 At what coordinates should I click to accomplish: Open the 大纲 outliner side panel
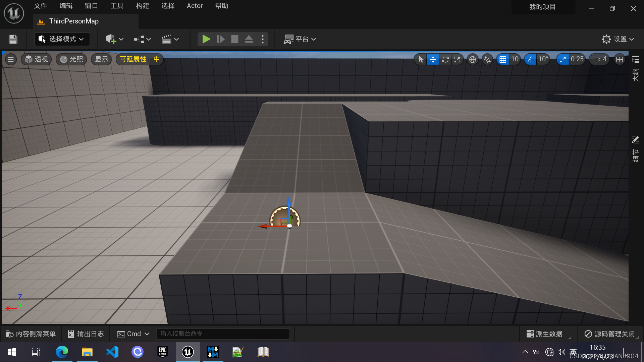coord(635,69)
